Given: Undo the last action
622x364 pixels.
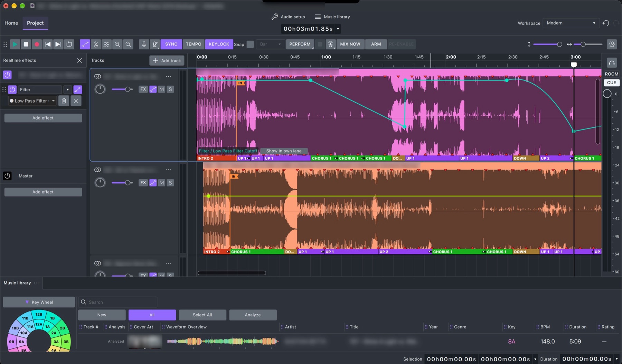Looking at the screenshot, I should coord(606,23).
